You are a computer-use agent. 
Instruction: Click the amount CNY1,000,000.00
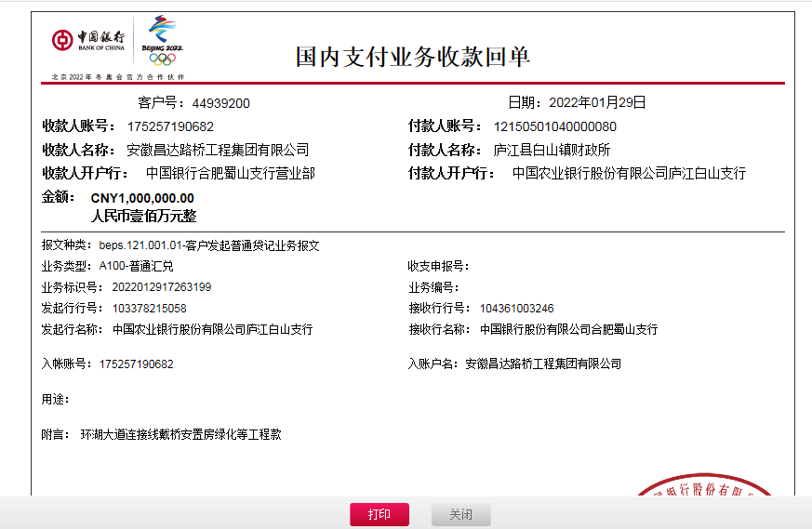pyautogui.click(x=142, y=198)
